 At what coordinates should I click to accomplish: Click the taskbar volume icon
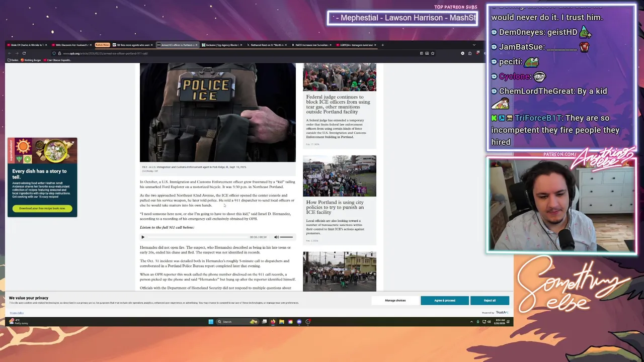pos(489,322)
